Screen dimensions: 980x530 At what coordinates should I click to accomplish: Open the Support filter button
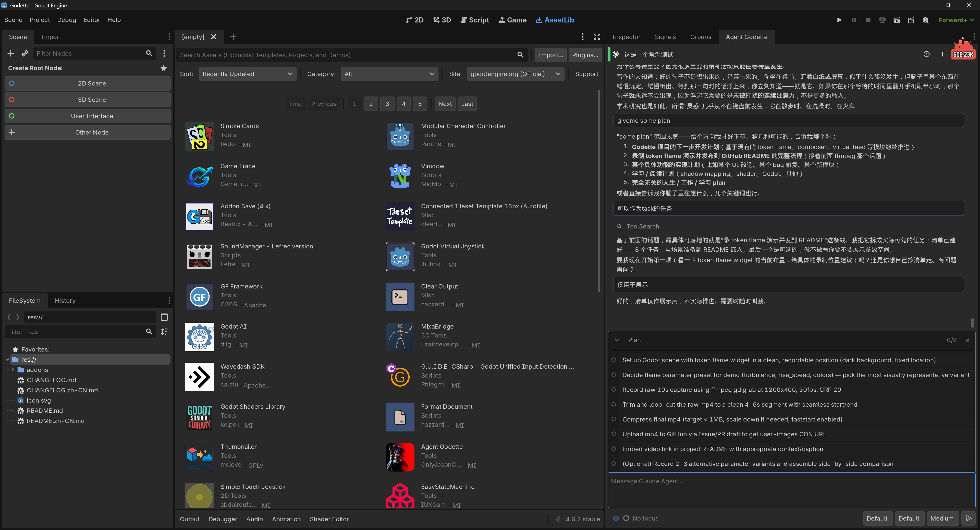click(x=586, y=74)
